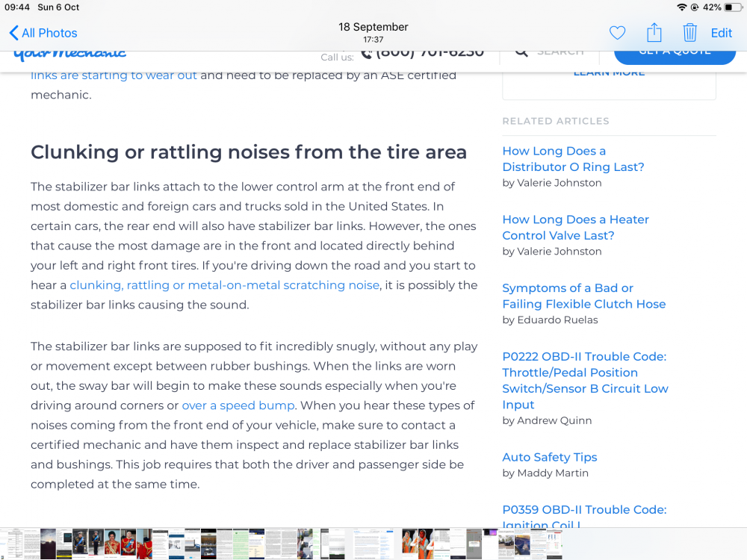
Task: Tap author name 'by Eduardo Ruelas'
Action: pos(550,320)
